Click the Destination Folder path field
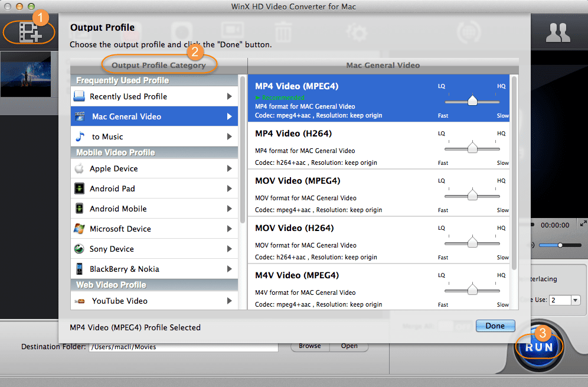The height and width of the screenshot is (387, 588). tap(183, 347)
